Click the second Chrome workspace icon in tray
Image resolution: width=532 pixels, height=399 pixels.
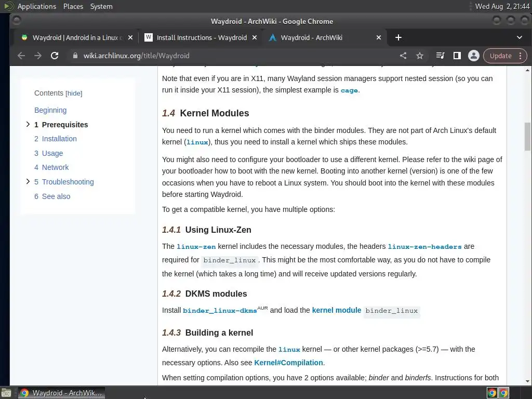(x=504, y=393)
